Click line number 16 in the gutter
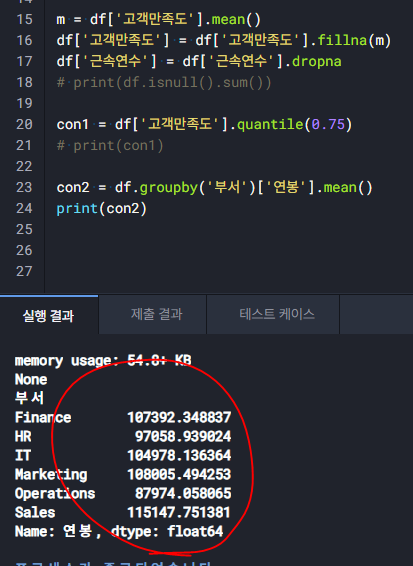 tap(24, 40)
